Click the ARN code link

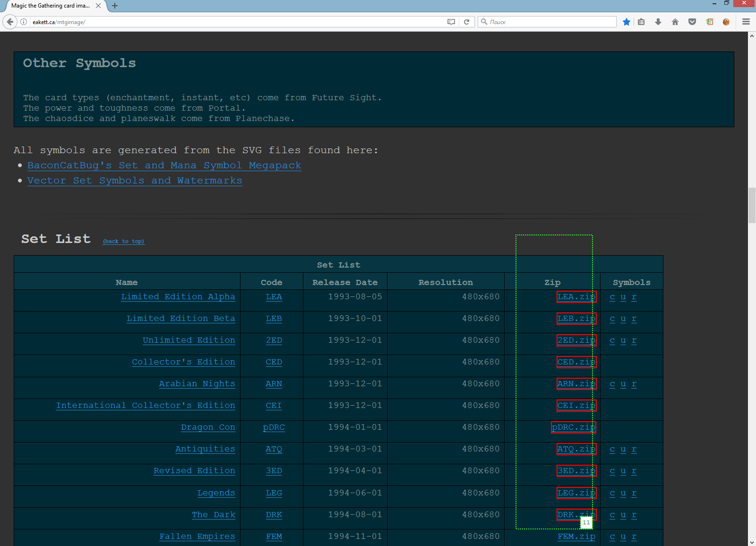click(x=274, y=384)
